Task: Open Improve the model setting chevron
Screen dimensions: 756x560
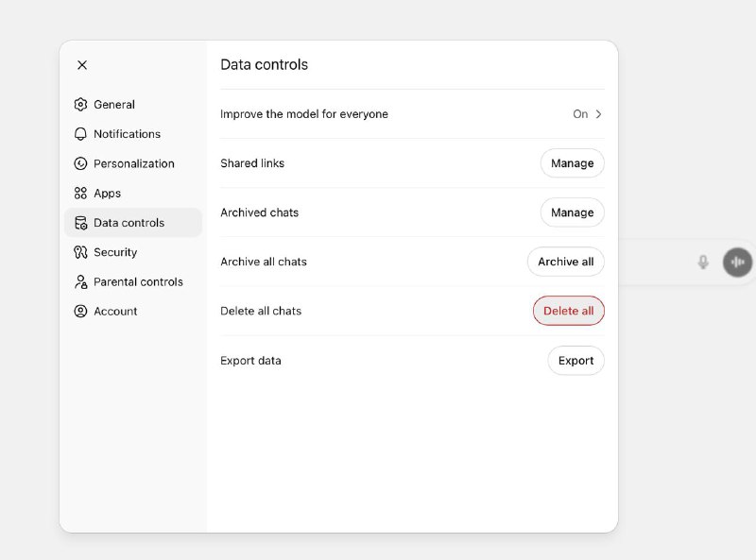Action: pos(598,114)
